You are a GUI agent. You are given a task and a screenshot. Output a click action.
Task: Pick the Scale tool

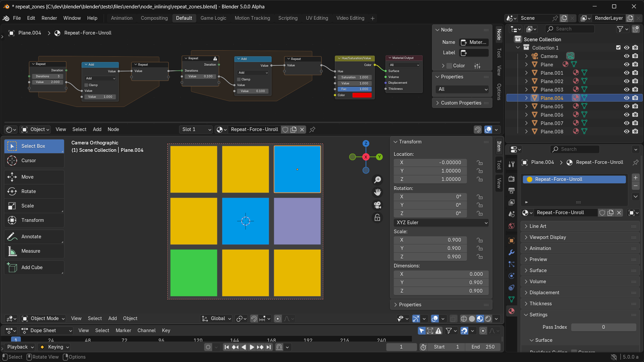[x=34, y=206]
